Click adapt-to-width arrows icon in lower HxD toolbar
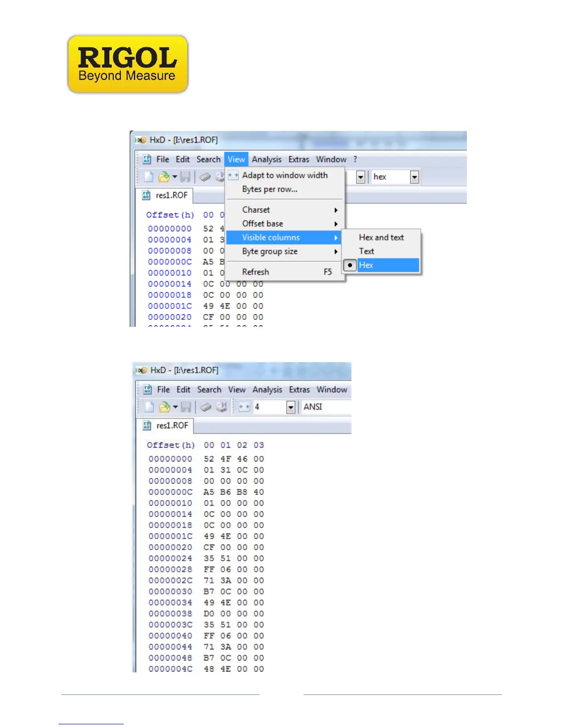 (244, 407)
